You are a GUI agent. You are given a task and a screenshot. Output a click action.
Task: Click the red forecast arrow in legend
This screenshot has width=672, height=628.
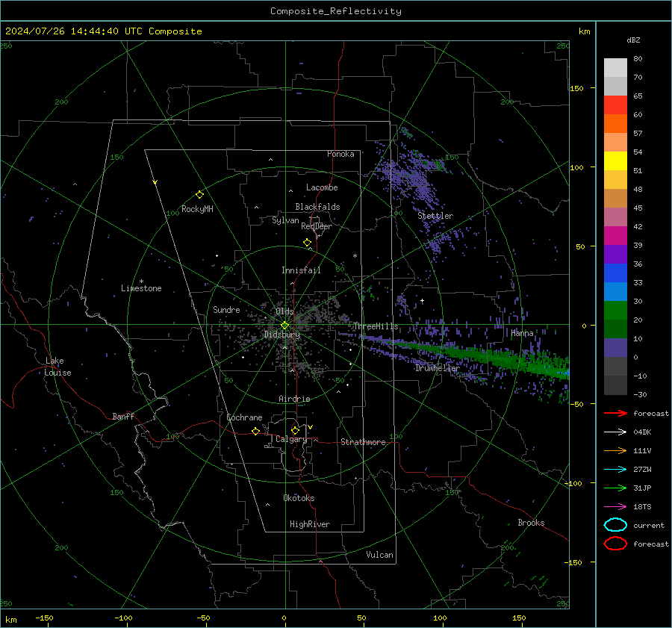[x=615, y=413]
